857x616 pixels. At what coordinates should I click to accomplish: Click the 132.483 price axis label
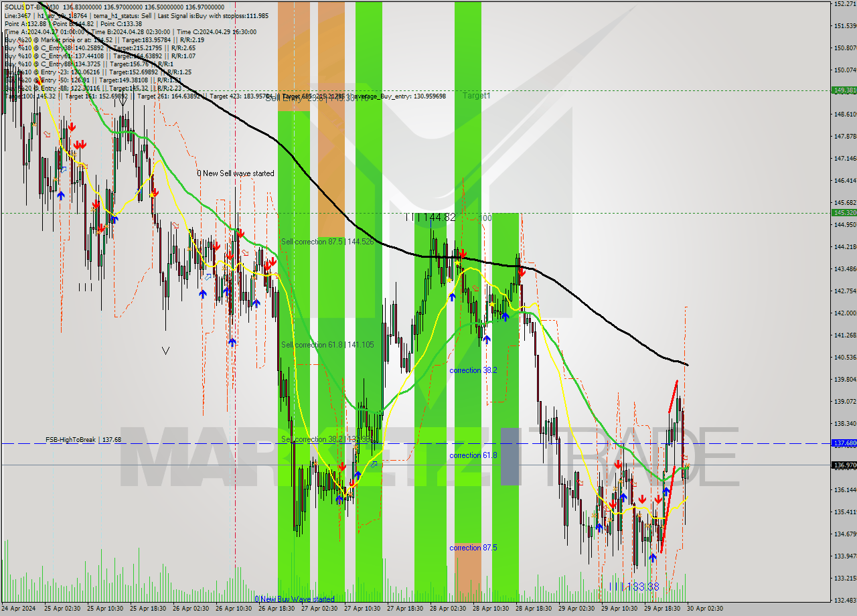[x=846, y=601]
